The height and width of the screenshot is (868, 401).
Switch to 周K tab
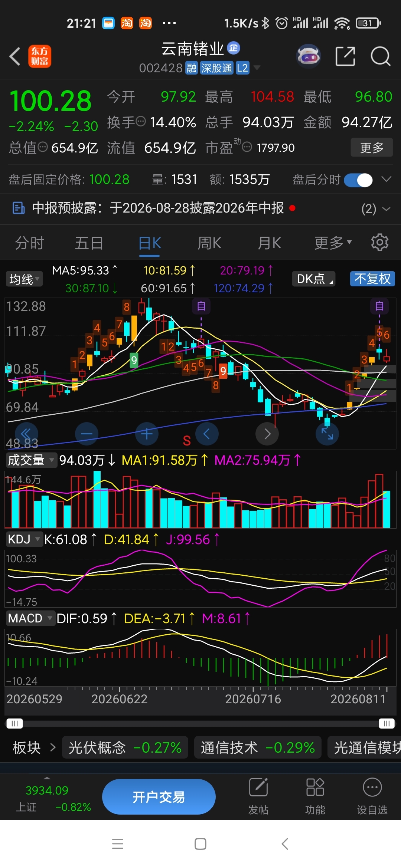coord(209,243)
